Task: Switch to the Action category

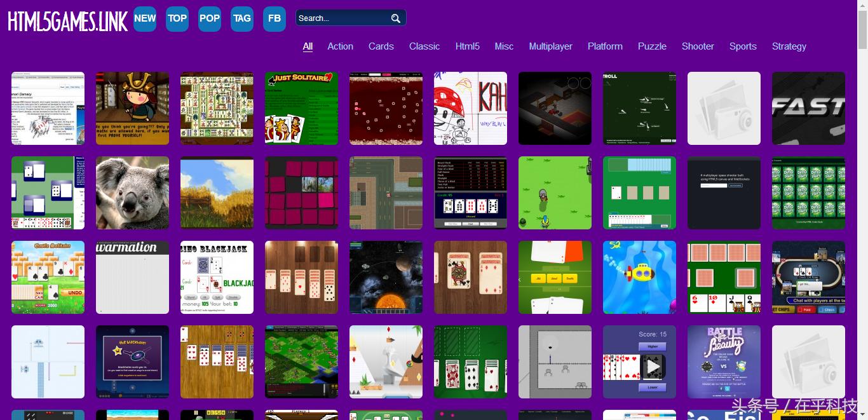Action: (x=340, y=46)
